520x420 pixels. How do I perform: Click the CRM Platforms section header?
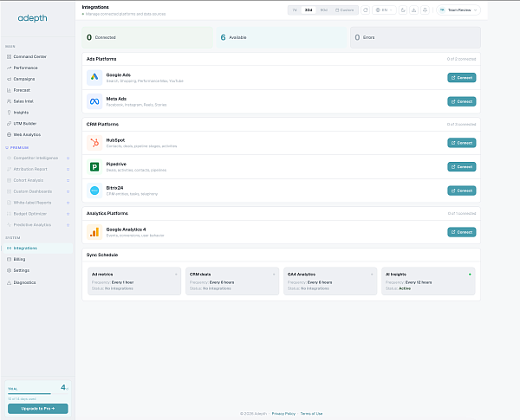point(281,125)
